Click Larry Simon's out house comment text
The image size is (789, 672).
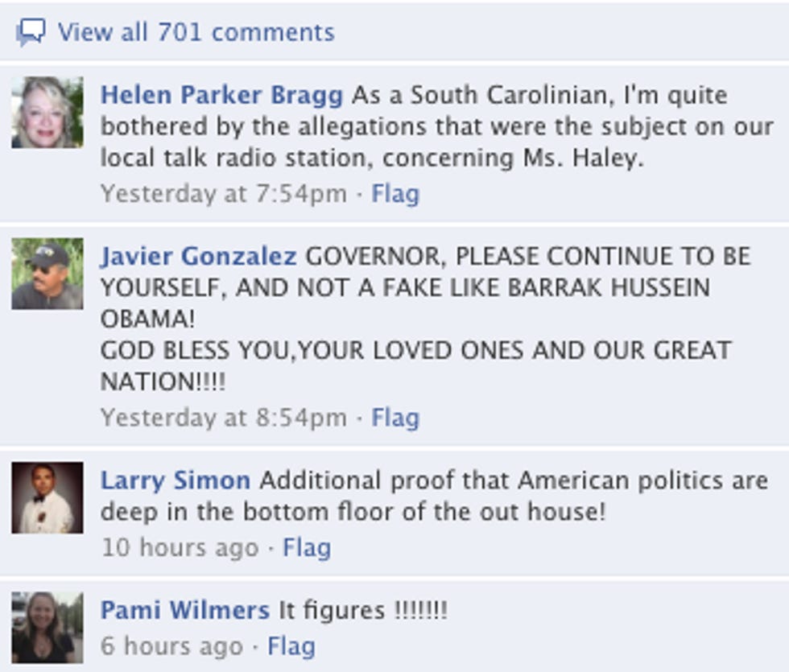pyautogui.click(x=434, y=497)
